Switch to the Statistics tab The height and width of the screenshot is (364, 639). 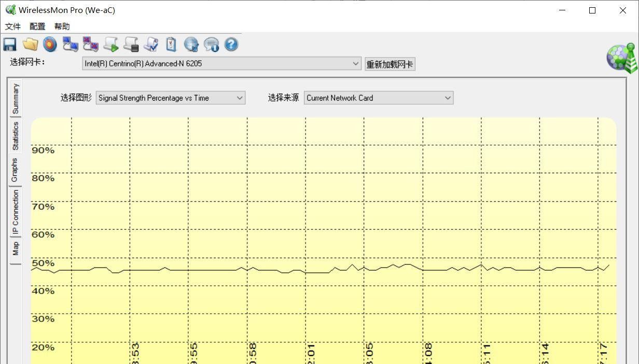pos(16,136)
